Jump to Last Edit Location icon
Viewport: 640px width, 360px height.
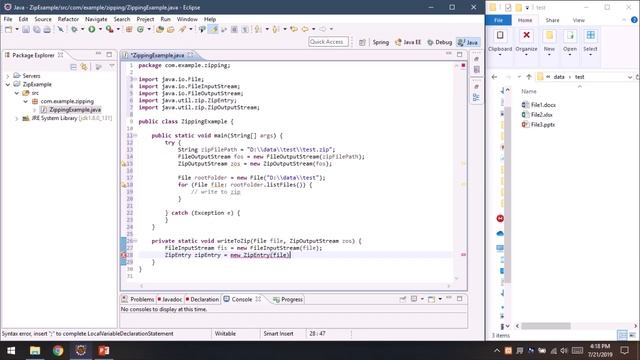pos(294,29)
